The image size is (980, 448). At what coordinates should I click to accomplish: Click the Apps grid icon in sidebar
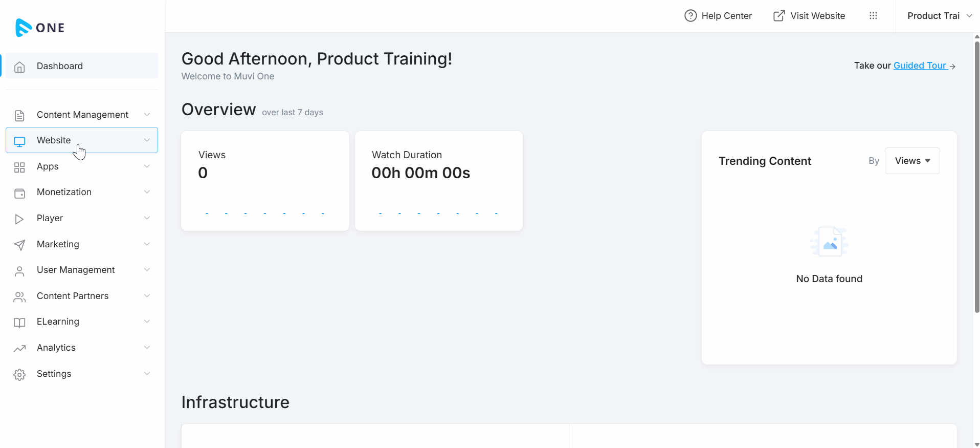coord(19,167)
